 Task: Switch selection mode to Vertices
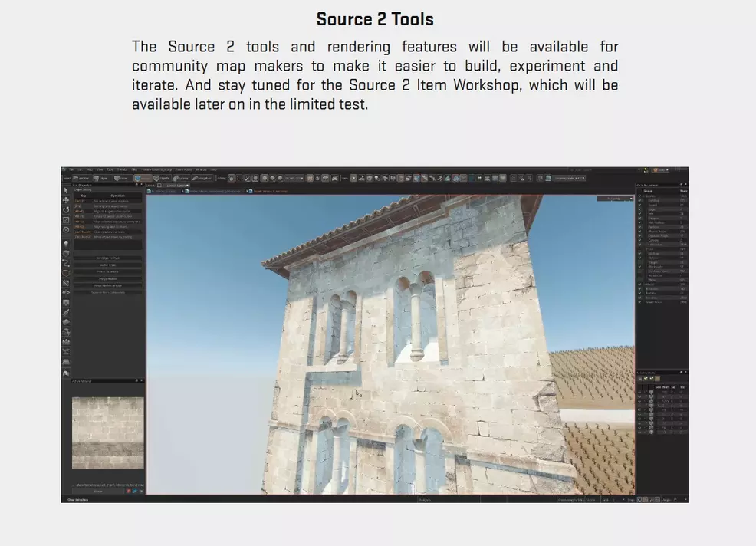pos(81,179)
